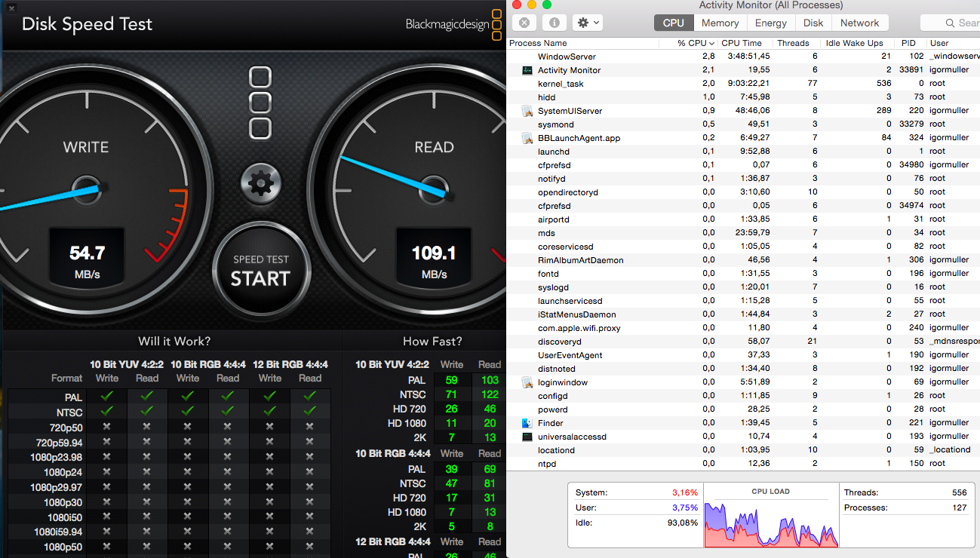The image size is (980, 558).
Task: Select the RimAlbumArtDaemon process
Action: pos(743,260)
